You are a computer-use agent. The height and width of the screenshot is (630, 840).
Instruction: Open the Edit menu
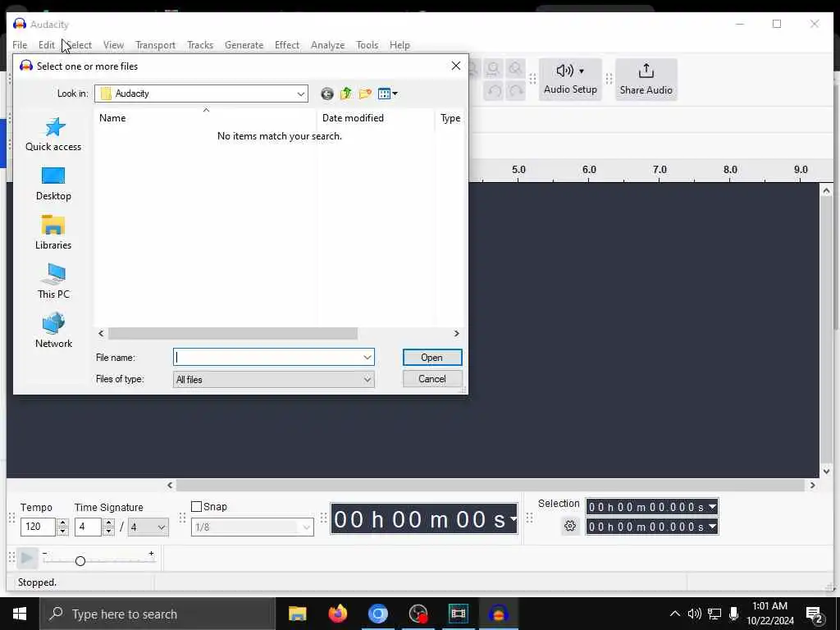pyautogui.click(x=47, y=45)
